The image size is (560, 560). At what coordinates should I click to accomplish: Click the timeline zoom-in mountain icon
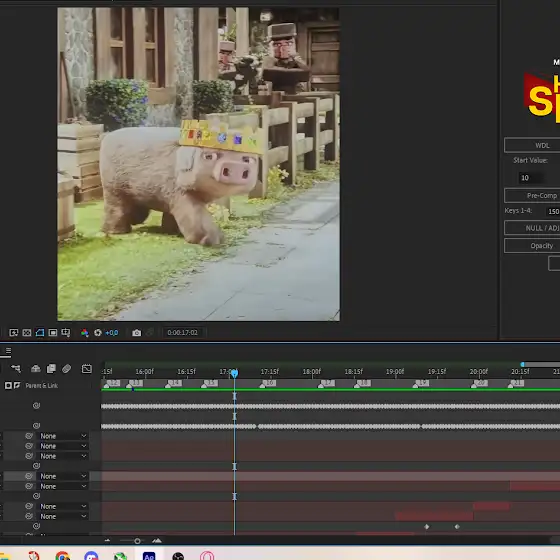tap(156, 541)
